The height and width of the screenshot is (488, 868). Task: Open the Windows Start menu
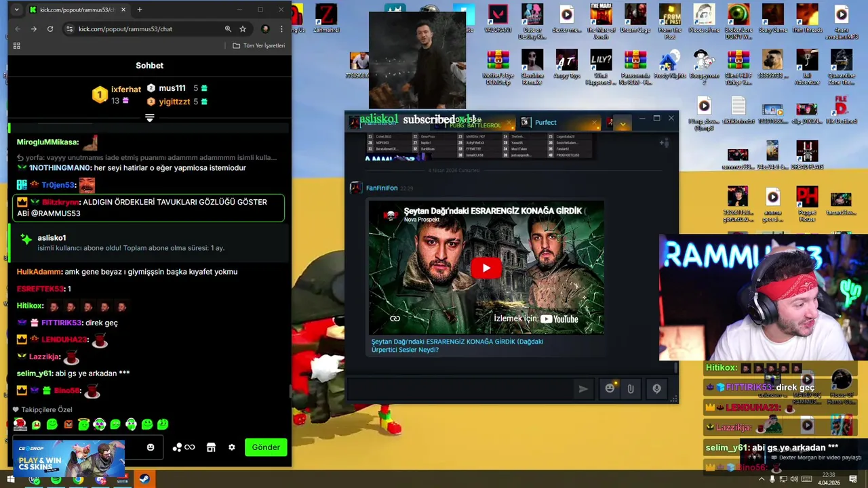[x=11, y=480]
